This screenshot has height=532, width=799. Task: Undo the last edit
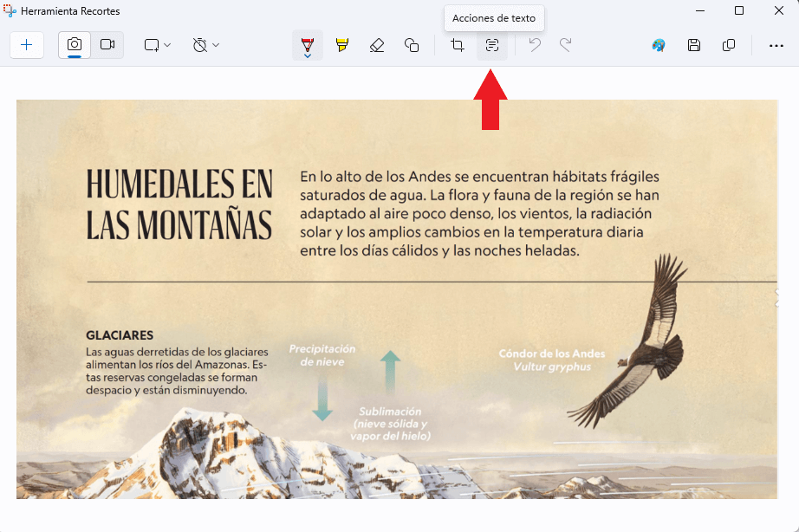[x=535, y=45]
